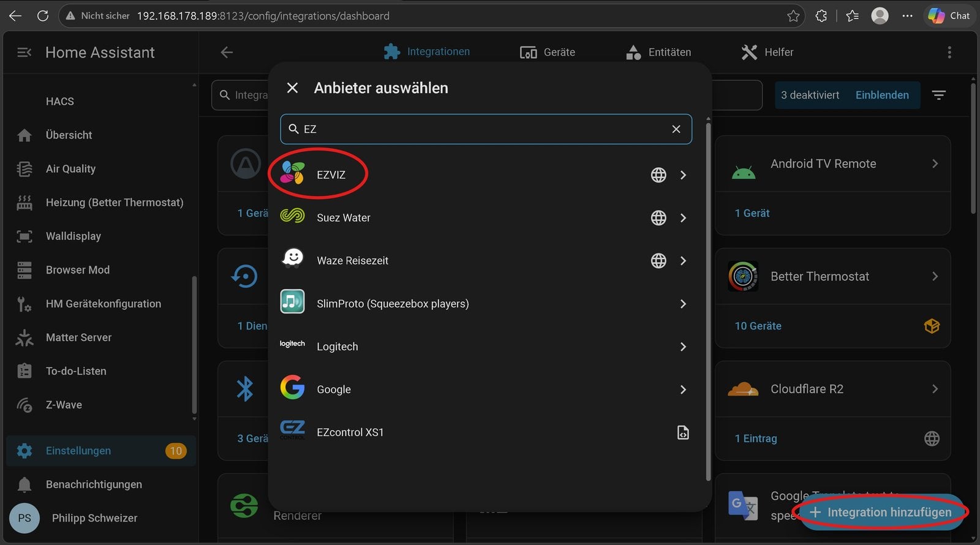Expand the Google brand chevron

tap(683, 389)
